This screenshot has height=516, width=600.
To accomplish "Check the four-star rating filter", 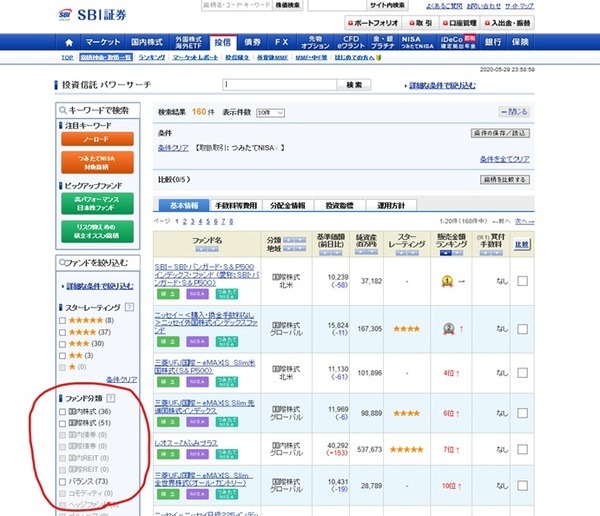I will pyautogui.click(x=63, y=332).
